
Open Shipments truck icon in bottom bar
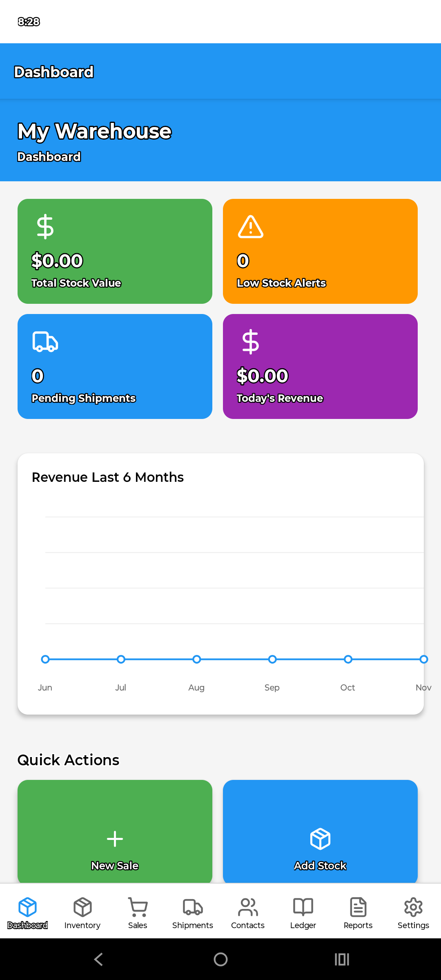coord(193,907)
